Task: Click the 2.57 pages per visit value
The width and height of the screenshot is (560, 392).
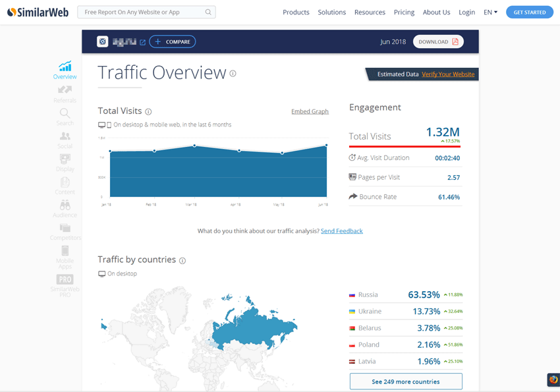Action: (x=453, y=177)
